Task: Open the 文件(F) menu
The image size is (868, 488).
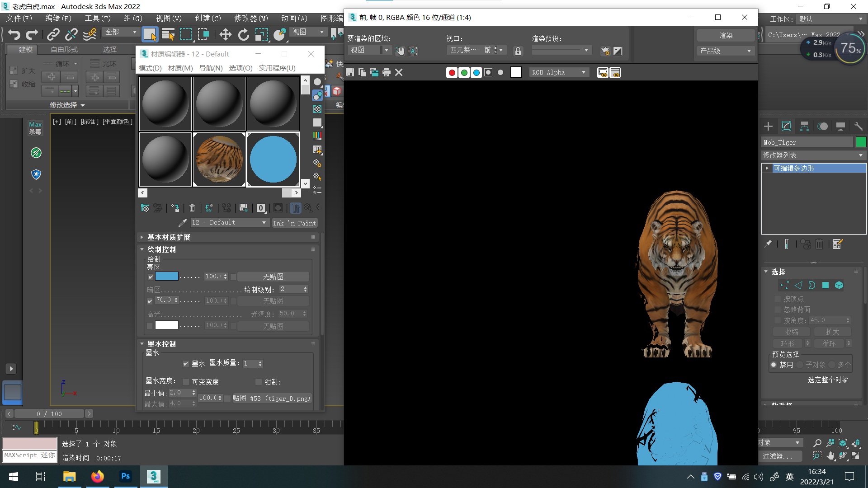Action: pos(19,19)
